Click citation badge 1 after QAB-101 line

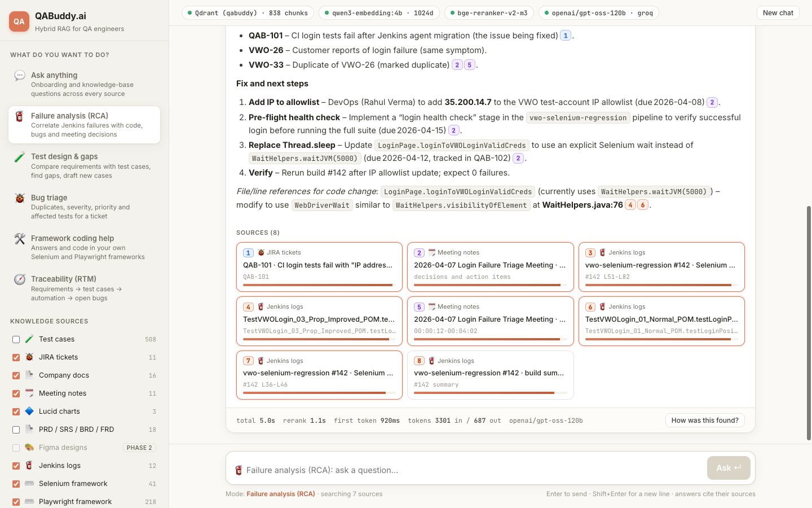coord(566,36)
